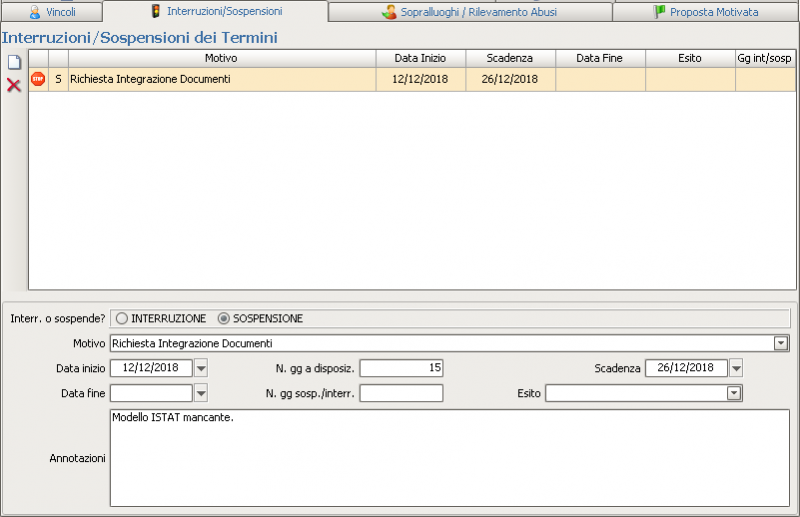Screen dimensions: 800x517
Task: Click the N. gg a disposiz. field
Action: point(401,368)
